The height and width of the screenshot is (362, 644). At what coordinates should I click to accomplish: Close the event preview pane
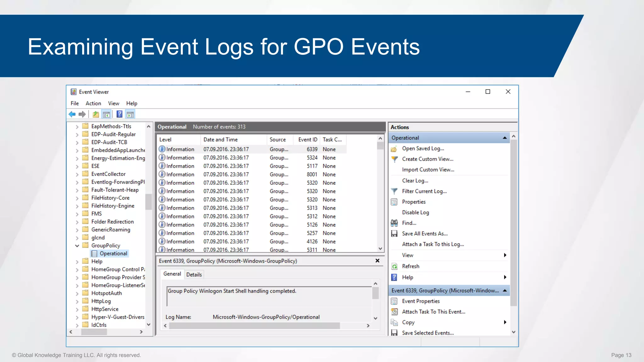click(x=377, y=261)
